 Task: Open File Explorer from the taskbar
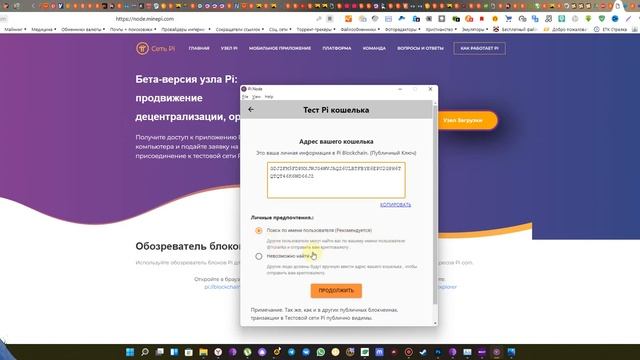click(203, 352)
